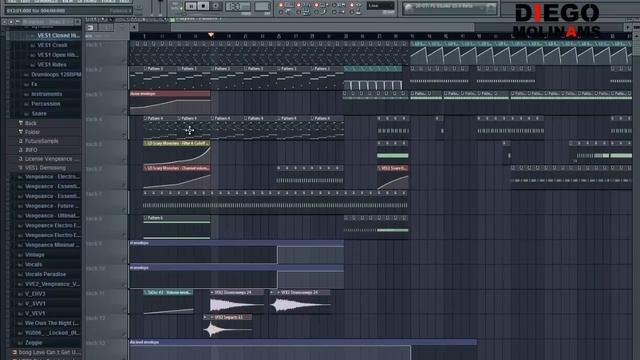Open first VEE2 Downsweeps 24 clip menu arrow

point(212,293)
